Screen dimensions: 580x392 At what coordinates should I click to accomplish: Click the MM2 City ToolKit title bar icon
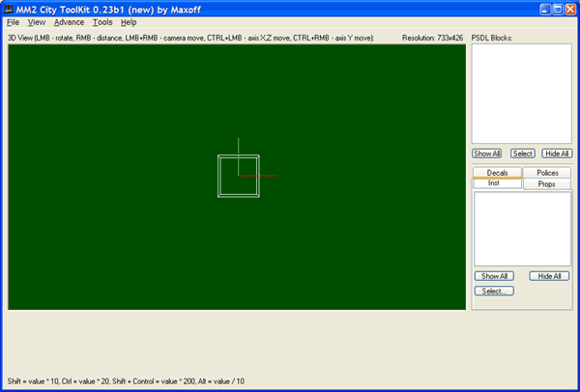[x=9, y=8]
